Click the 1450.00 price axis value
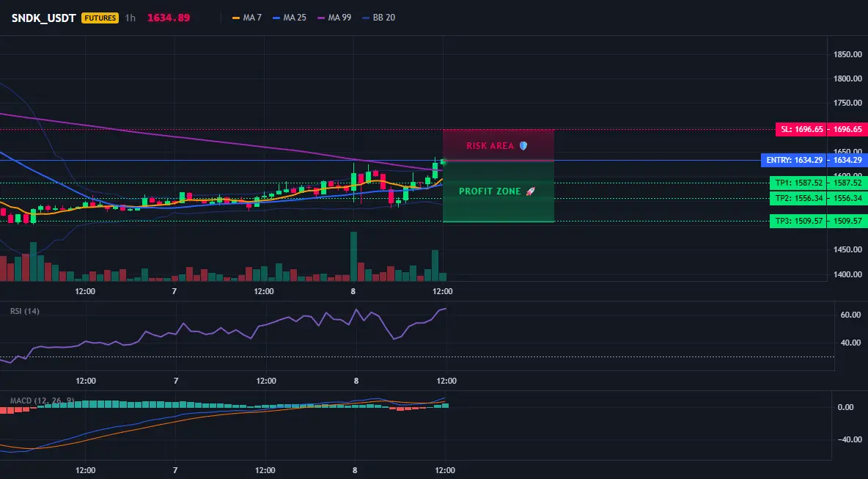The height and width of the screenshot is (479, 868). [x=847, y=249]
